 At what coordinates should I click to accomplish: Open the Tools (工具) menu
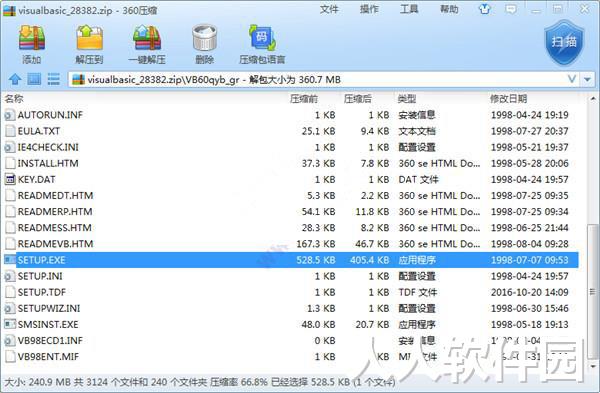[x=409, y=9]
